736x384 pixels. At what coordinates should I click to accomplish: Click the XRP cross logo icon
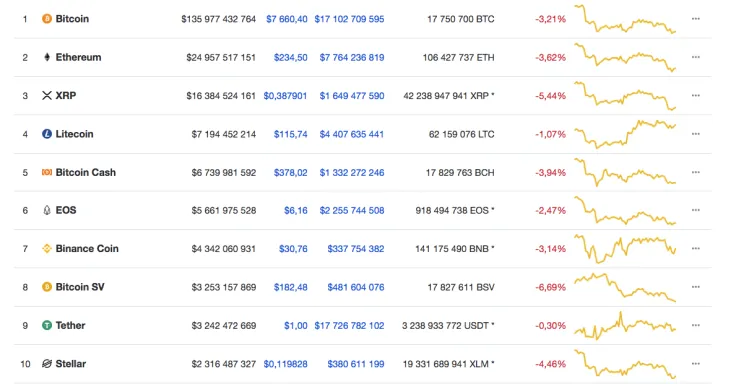tap(47, 96)
